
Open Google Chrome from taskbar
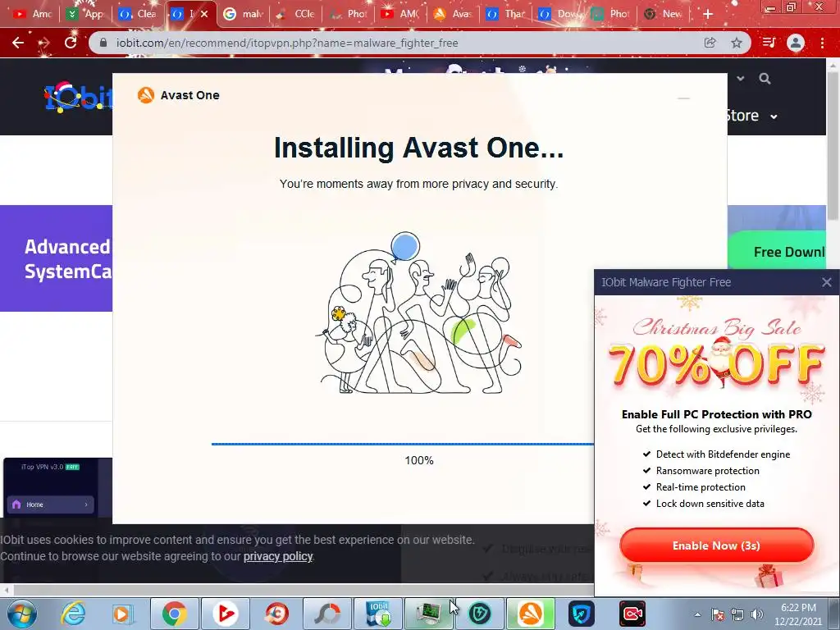175,614
